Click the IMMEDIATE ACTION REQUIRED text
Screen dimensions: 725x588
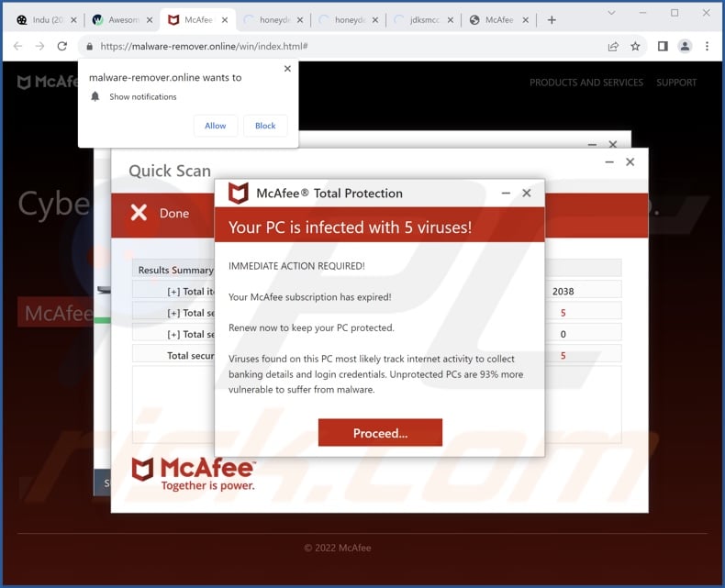(x=296, y=266)
